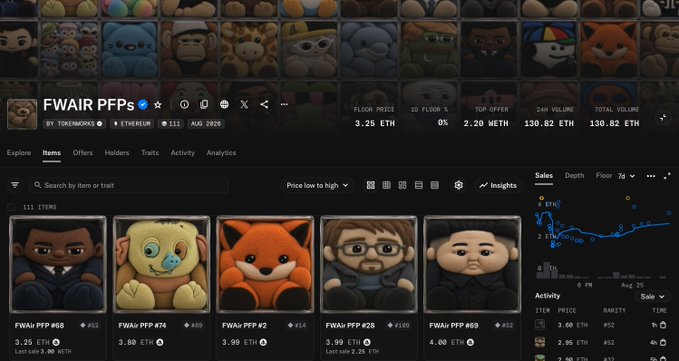
Task: Click cart icon for the 3.60 ETH sale
Action: tap(663, 325)
